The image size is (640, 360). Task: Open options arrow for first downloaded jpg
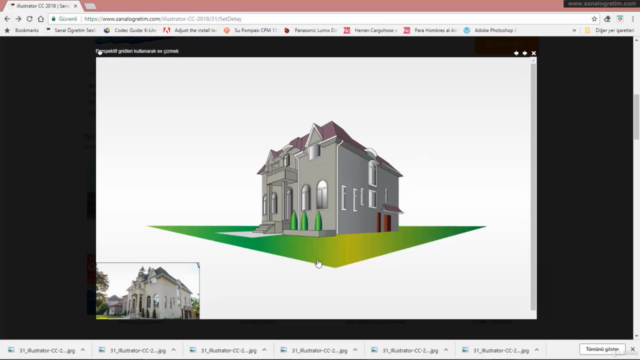pyautogui.click(x=83, y=350)
